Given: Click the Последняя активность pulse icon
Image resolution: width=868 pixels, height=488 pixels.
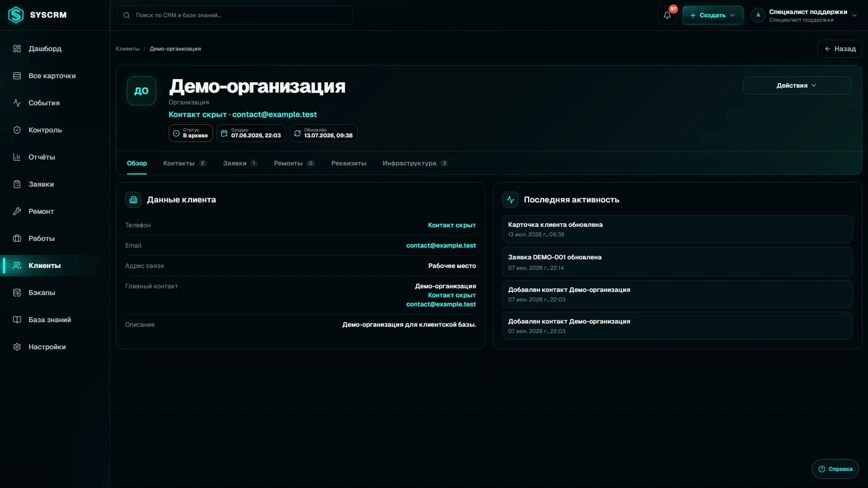Looking at the screenshot, I should click(510, 200).
